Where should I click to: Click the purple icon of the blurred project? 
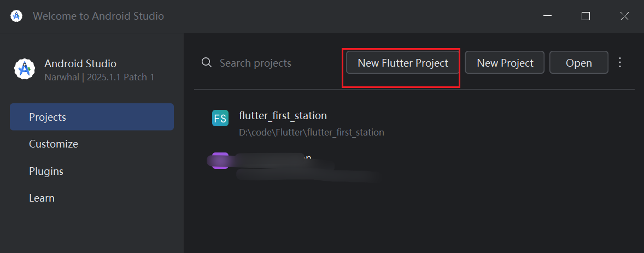coord(220,161)
